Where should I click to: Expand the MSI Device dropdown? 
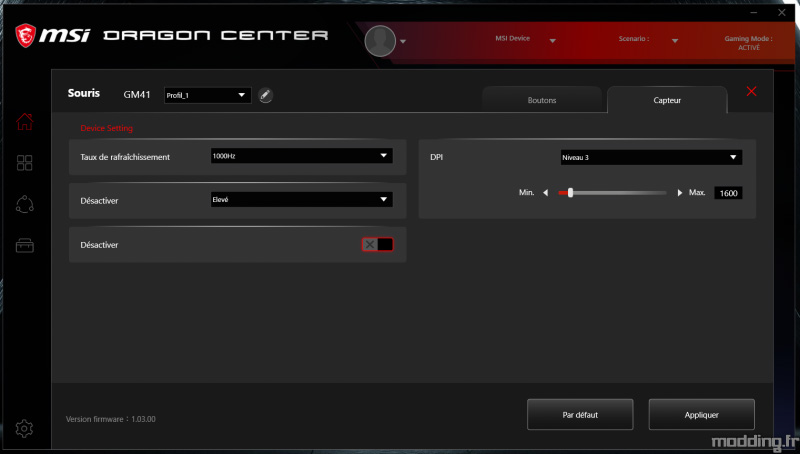(x=553, y=41)
